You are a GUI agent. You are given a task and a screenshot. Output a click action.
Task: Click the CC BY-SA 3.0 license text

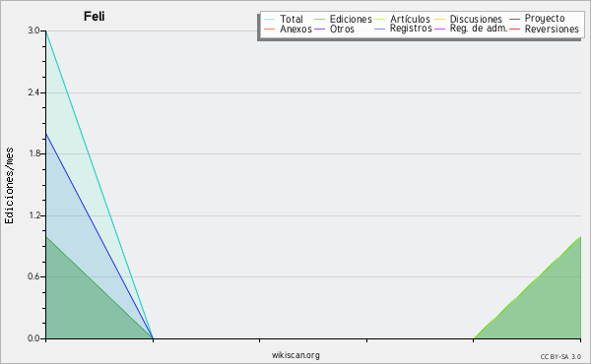tap(560, 356)
